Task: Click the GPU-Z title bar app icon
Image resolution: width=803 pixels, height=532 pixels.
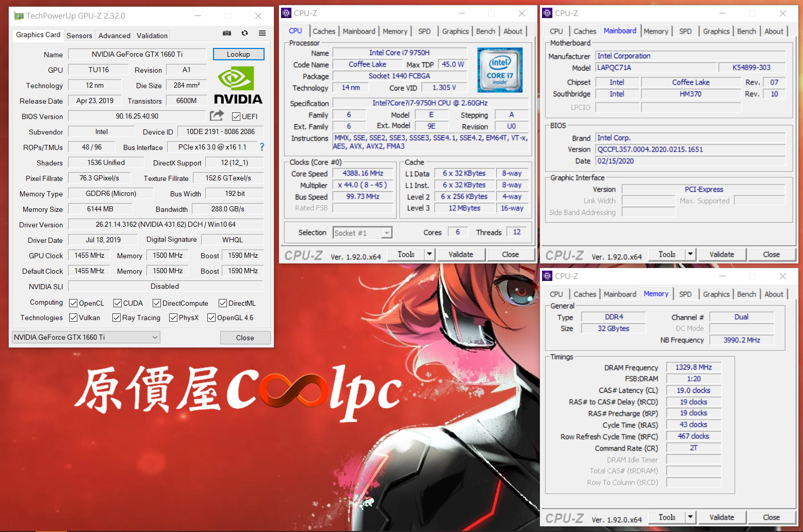Action: pos(19,16)
